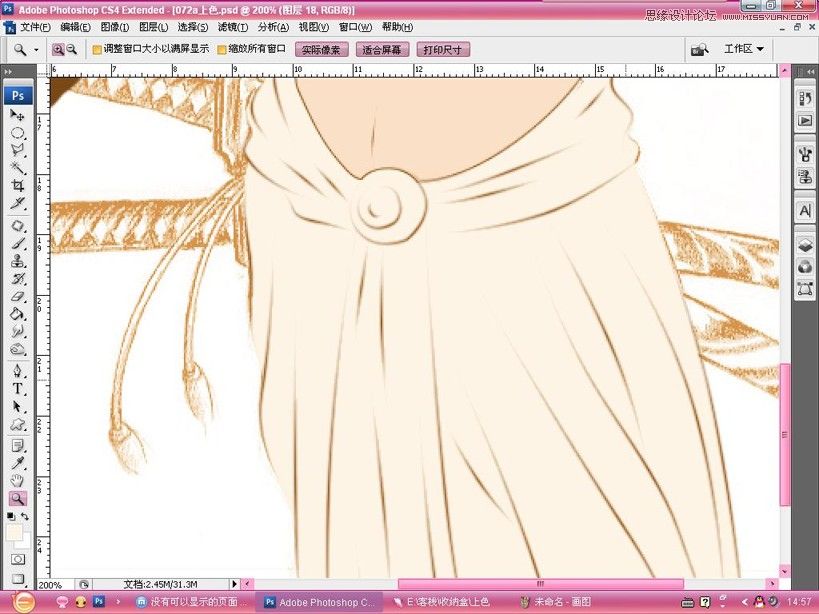Screen dimensions: 819x614
Task: Select the Path Selection tool
Action: (x=17, y=407)
